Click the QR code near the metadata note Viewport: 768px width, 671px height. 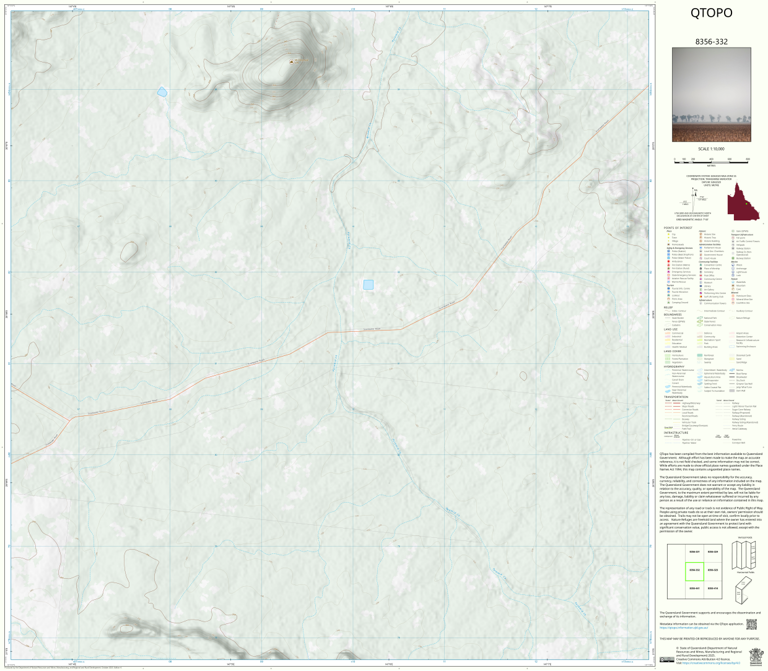(x=751, y=624)
